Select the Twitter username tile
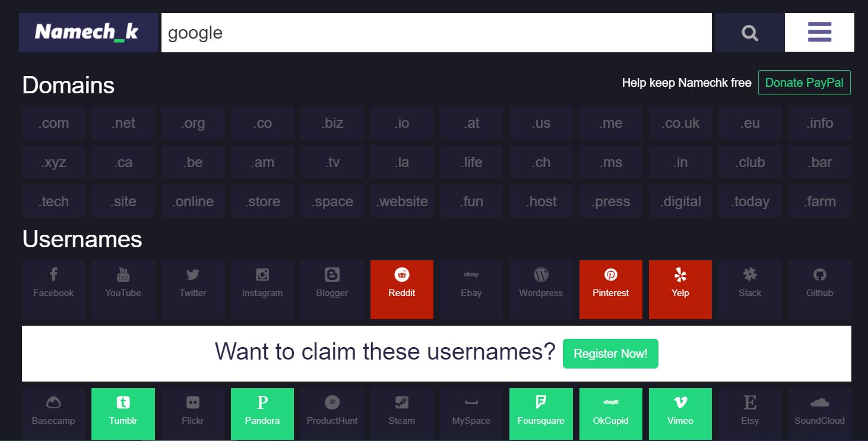 (x=193, y=289)
